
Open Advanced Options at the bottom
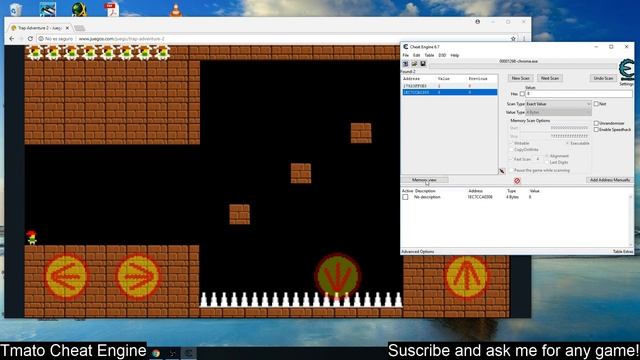click(418, 252)
